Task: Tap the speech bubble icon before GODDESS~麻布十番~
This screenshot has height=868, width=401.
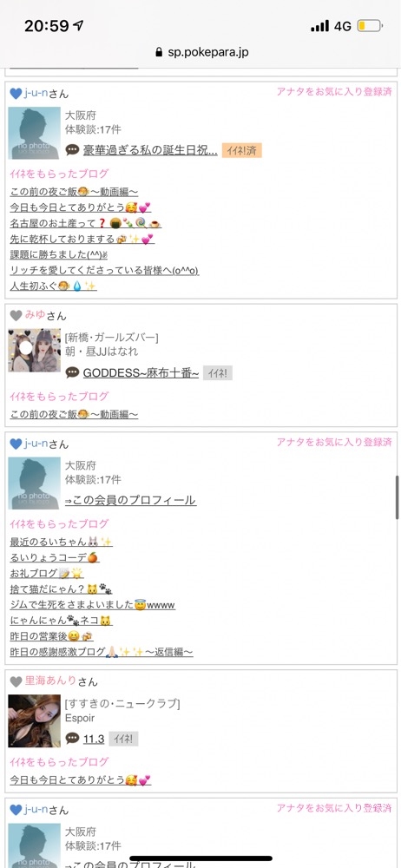Action: (72, 373)
